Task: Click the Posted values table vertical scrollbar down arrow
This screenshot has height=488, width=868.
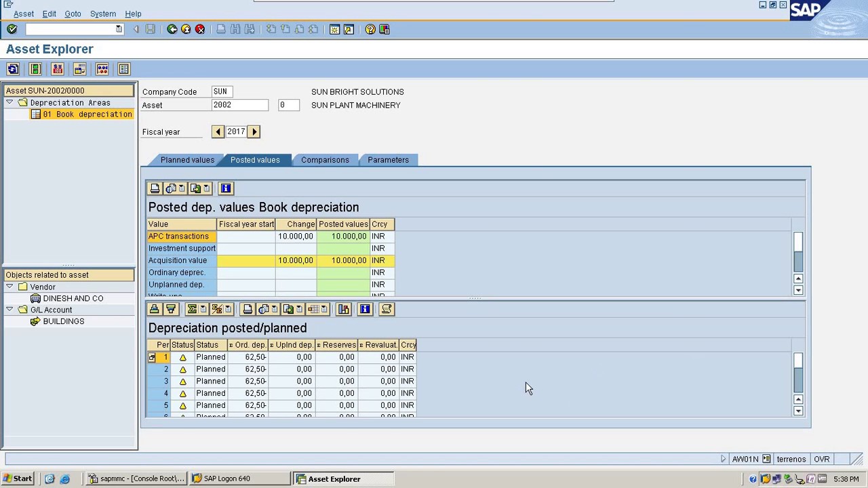Action: tap(798, 290)
